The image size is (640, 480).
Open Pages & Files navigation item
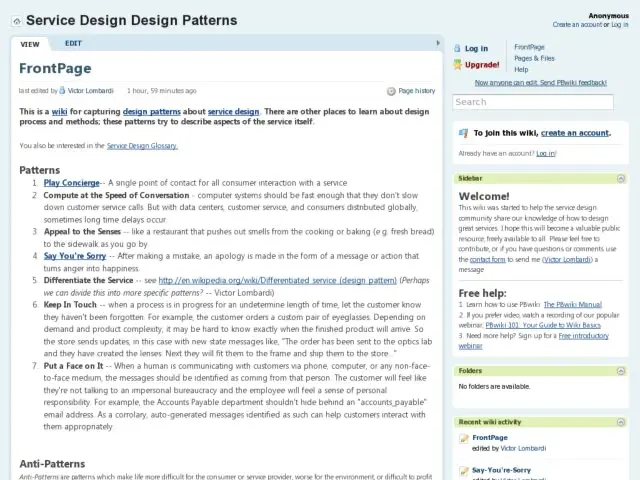click(x=534, y=58)
